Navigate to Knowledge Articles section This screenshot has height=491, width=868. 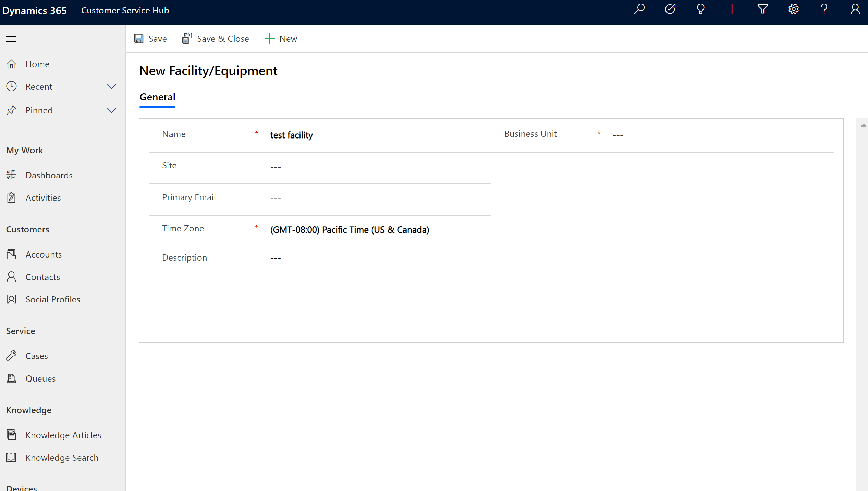click(x=63, y=434)
